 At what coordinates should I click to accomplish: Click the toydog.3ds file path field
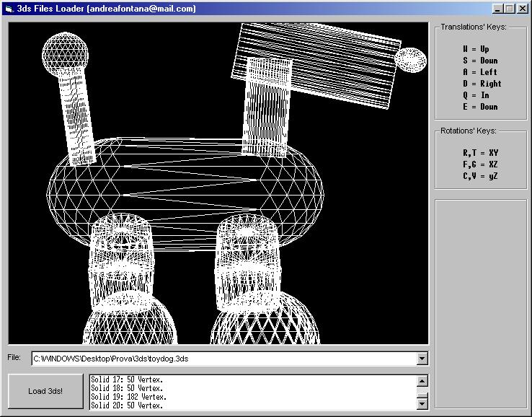(x=223, y=359)
